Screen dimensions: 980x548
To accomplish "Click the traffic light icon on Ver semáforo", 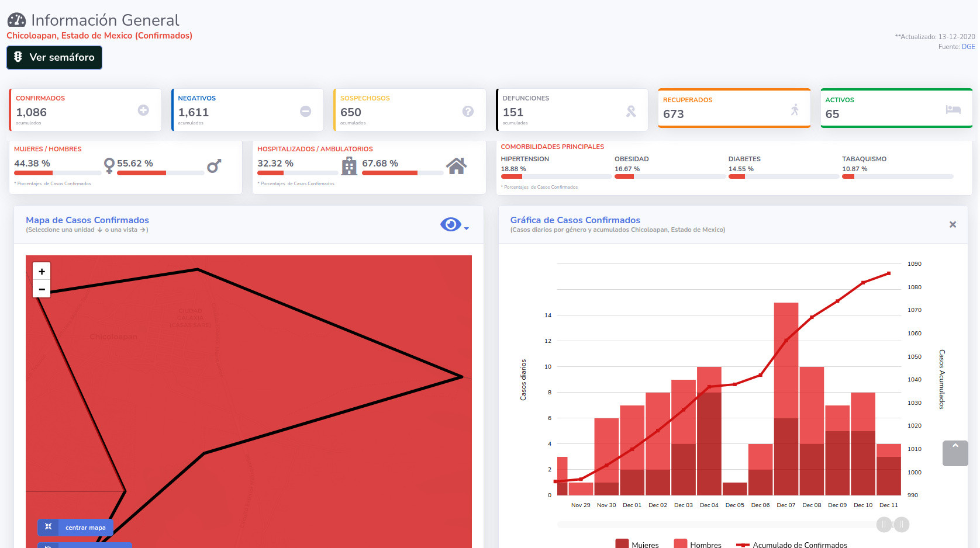I will (18, 57).
